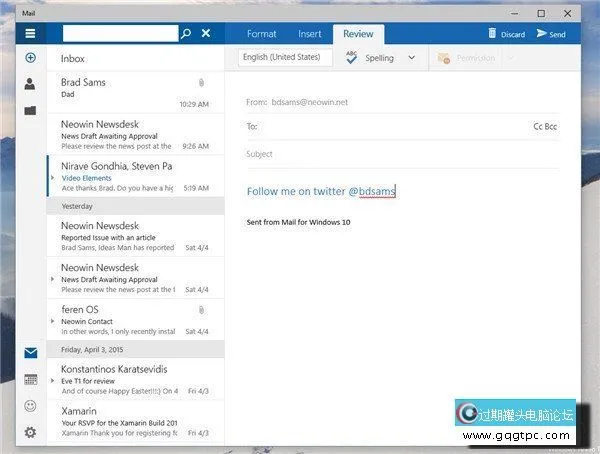Send the email
Viewport: 600px width, 454px height.
[x=551, y=34]
